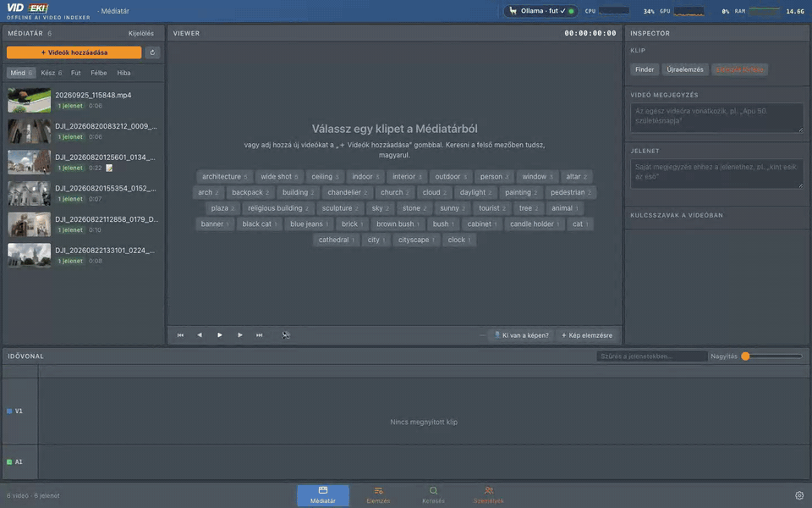Click the pedestrian keyword tag

tap(571, 192)
